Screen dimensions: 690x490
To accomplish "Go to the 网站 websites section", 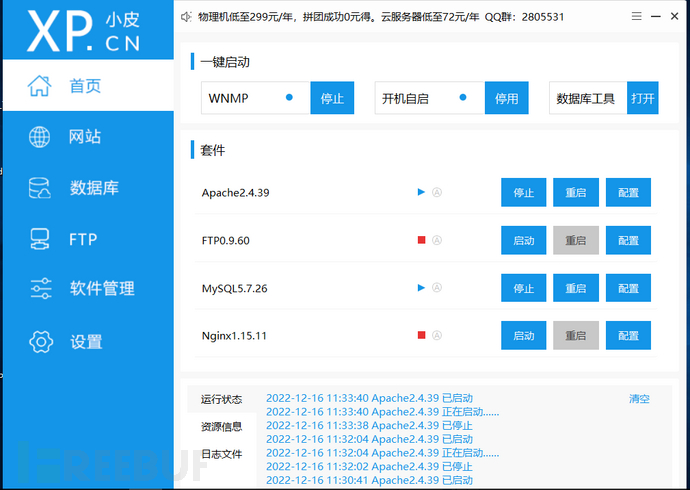I will click(88, 137).
